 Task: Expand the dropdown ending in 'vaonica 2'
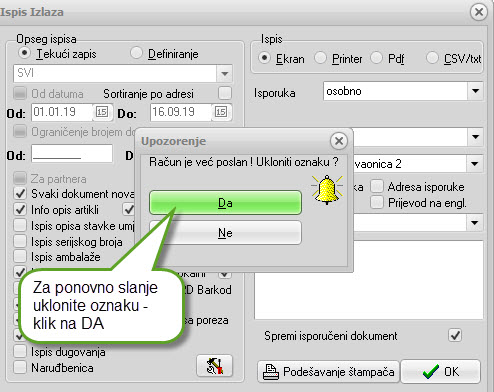475,164
